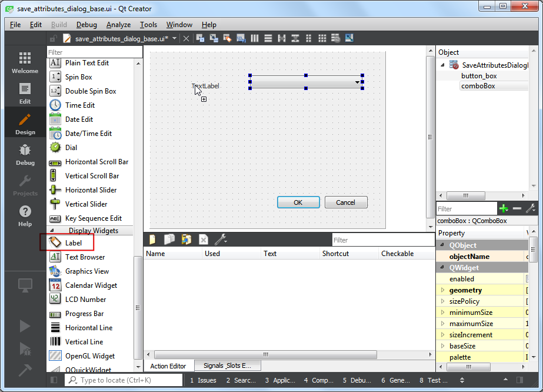The width and height of the screenshot is (543, 392).
Task: Click the Edit Tab Order toolbar icon
Action: point(241,38)
